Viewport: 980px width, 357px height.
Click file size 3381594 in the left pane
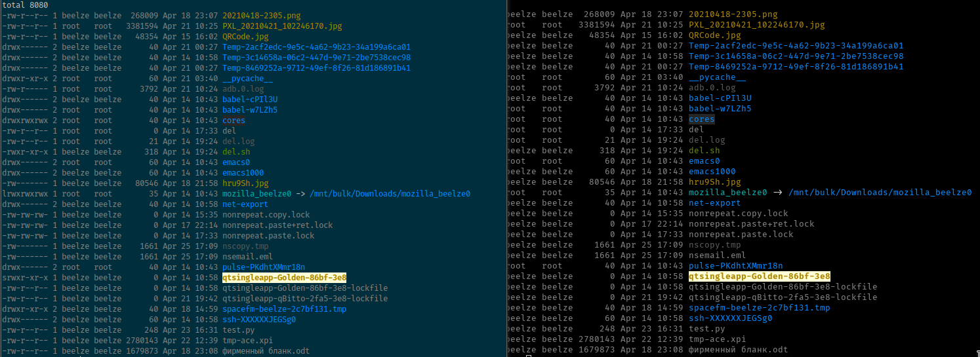click(142, 26)
